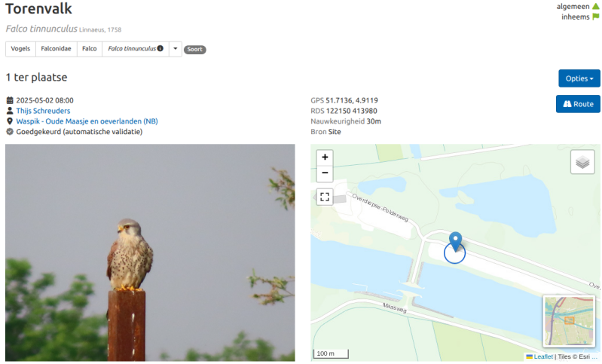Select the Falconidae breadcrumb
This screenshot has width=602, height=364.
tap(56, 49)
